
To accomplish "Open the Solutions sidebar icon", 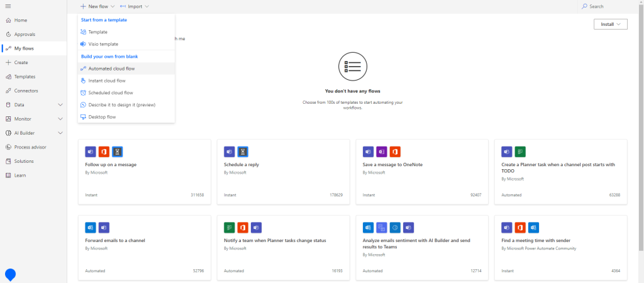I will click(x=8, y=162).
